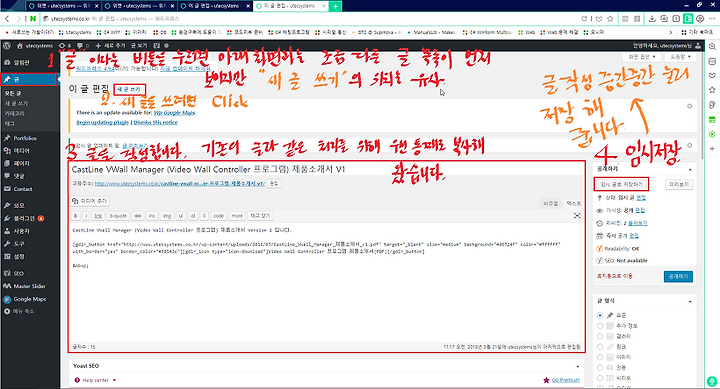
Task: Browse revisions via '둘러보기' link
Action: 637,223
